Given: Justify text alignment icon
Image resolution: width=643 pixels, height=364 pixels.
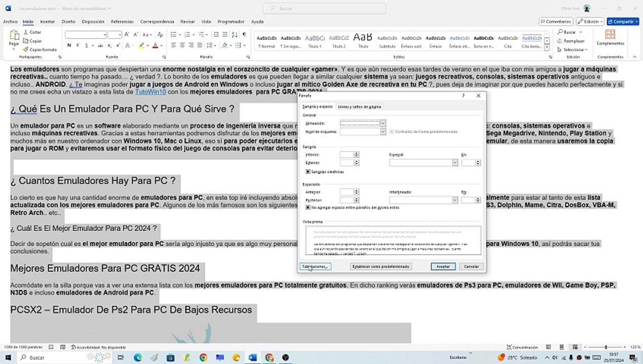Looking at the screenshot, I should click(199, 45).
